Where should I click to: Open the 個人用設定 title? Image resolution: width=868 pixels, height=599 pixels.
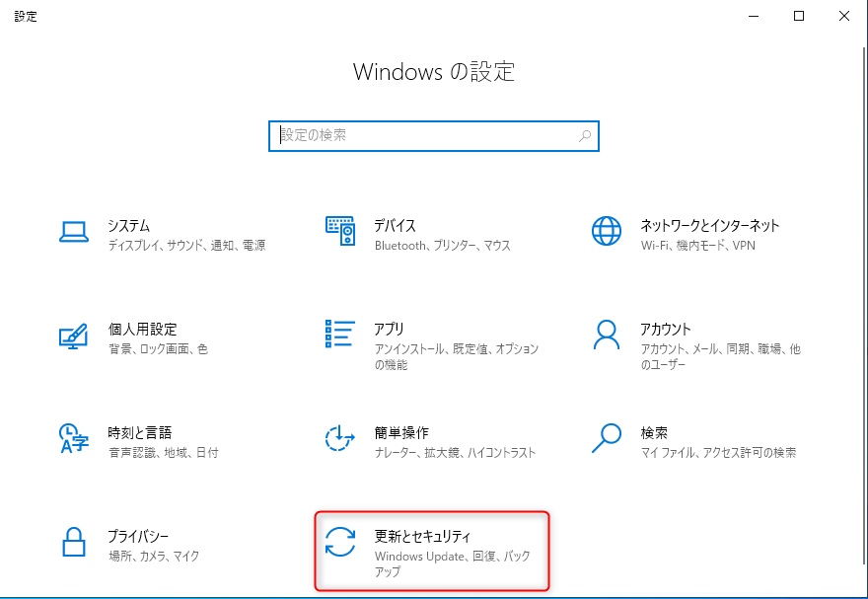point(142,330)
